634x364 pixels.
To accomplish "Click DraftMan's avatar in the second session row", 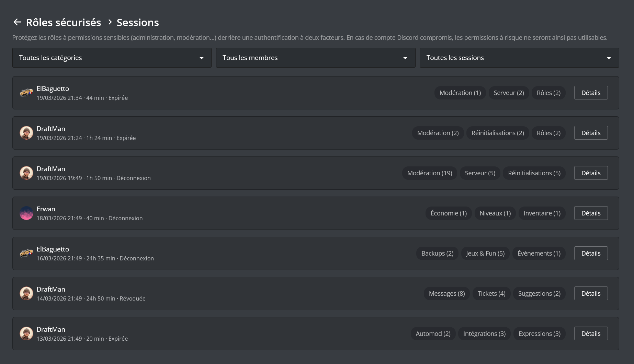I will click(26, 133).
